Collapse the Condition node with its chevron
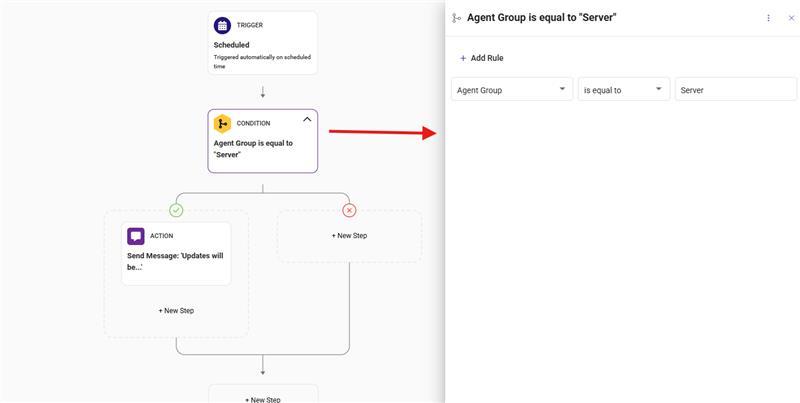Screen dimensions: 800x403 (x=306, y=120)
